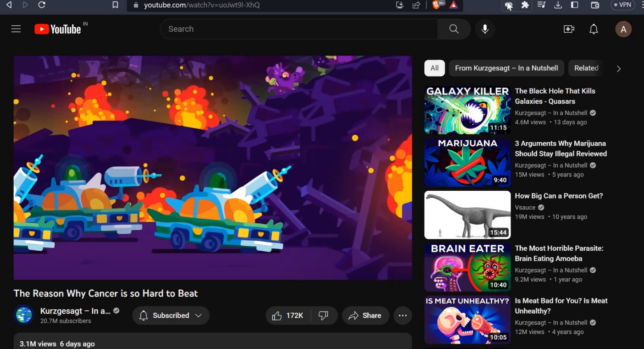
Task: Share the video
Action: (x=365, y=316)
